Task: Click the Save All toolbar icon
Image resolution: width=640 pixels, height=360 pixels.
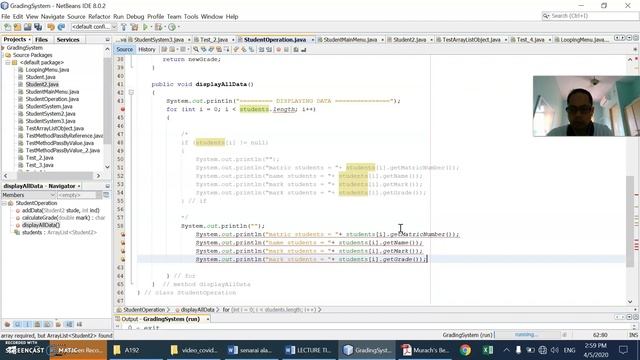Action: click(x=38, y=27)
